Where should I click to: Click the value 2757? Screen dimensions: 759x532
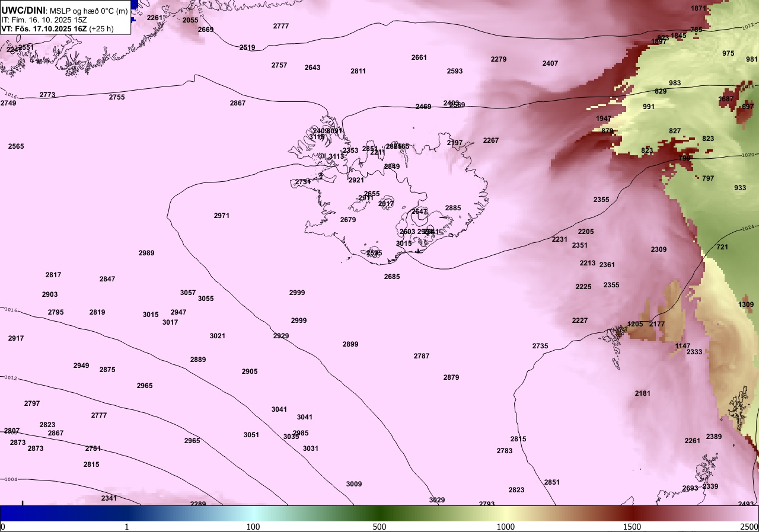279,65
